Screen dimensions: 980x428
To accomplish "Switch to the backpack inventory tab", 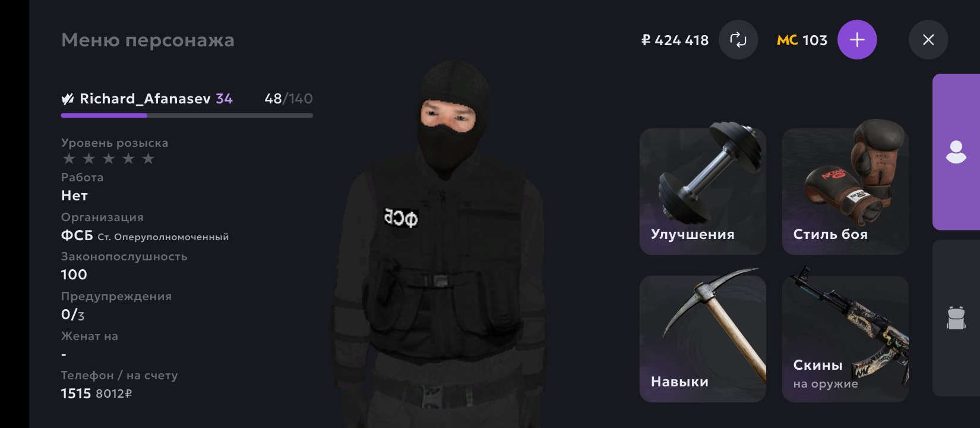I will pos(956,318).
